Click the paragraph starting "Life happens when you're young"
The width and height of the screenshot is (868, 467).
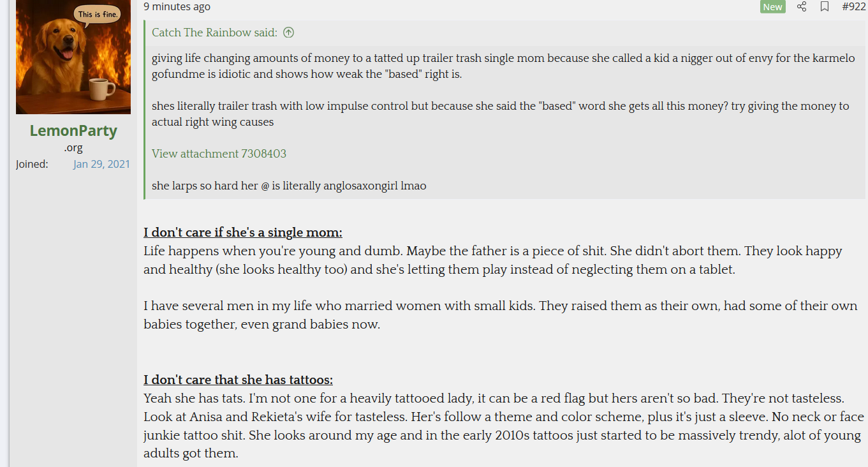coord(492,260)
